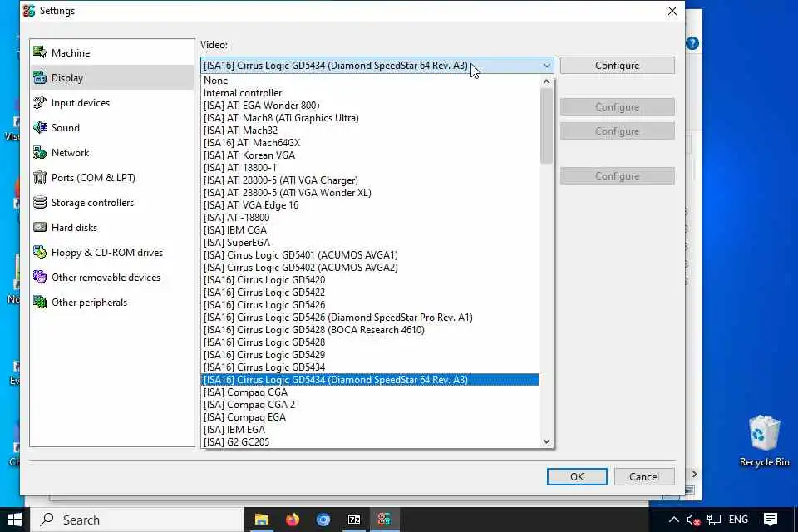This screenshot has height=532, width=798.
Task: Select [ISA] G2 GC205 entry
Action: (370, 442)
